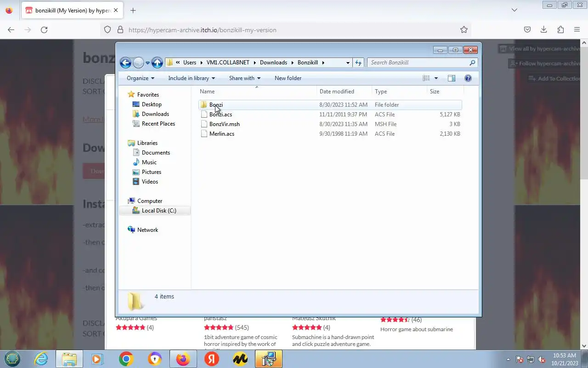Screen dimensions: 588x368
Task: Sort files by Name column
Action: (x=256, y=92)
